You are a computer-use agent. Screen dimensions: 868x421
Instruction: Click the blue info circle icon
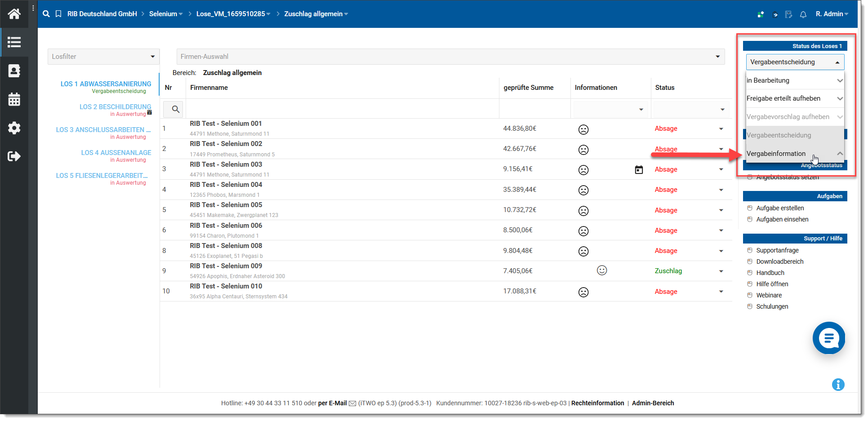838,385
